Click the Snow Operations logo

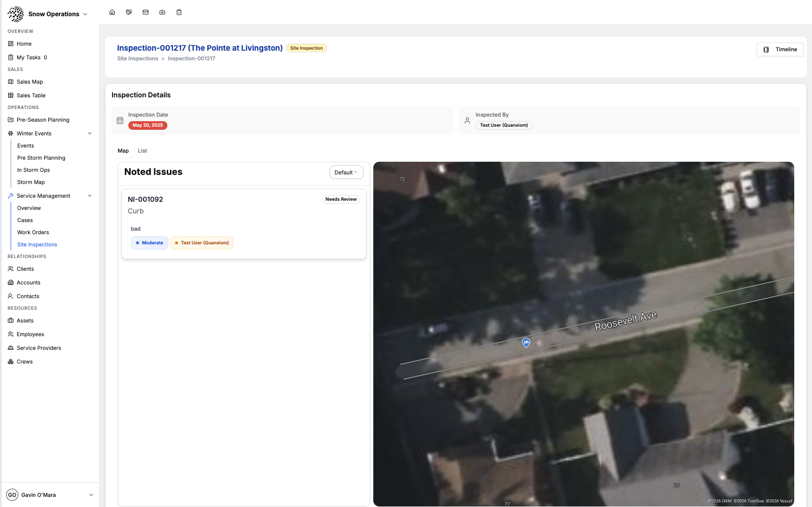(16, 14)
